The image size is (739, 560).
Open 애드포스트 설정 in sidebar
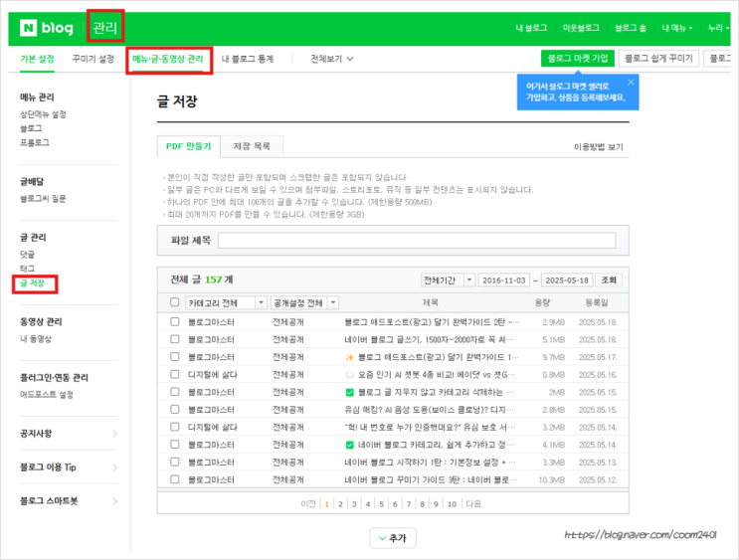point(47,395)
